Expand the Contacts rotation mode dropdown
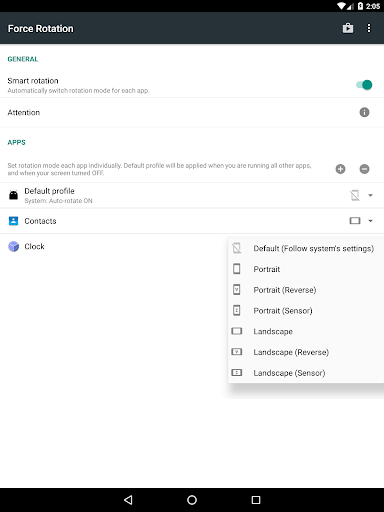The width and height of the screenshot is (384, 512). [x=370, y=221]
